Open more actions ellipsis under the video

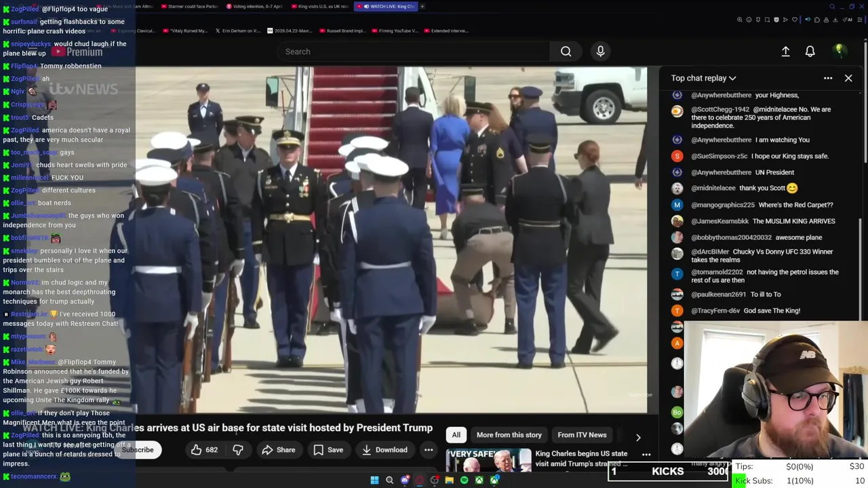pyautogui.click(x=429, y=449)
